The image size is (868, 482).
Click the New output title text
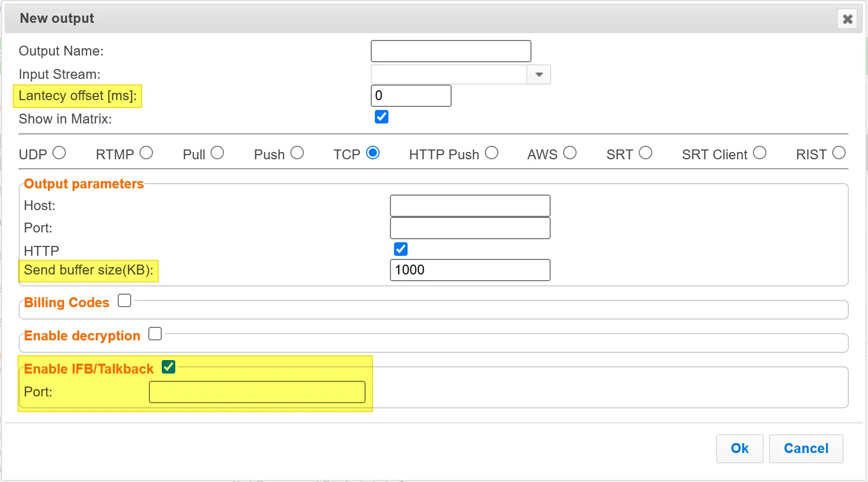pyautogui.click(x=57, y=18)
